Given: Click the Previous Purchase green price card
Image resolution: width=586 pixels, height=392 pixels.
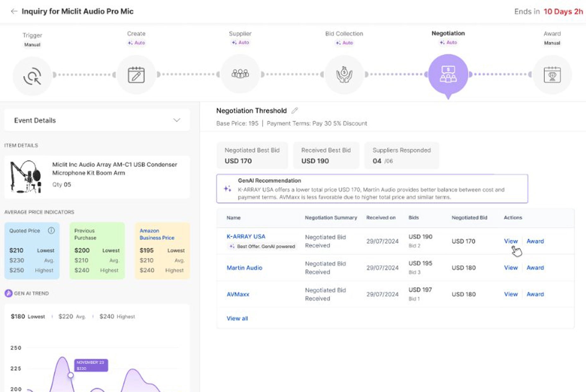Looking at the screenshot, I should click(97, 251).
